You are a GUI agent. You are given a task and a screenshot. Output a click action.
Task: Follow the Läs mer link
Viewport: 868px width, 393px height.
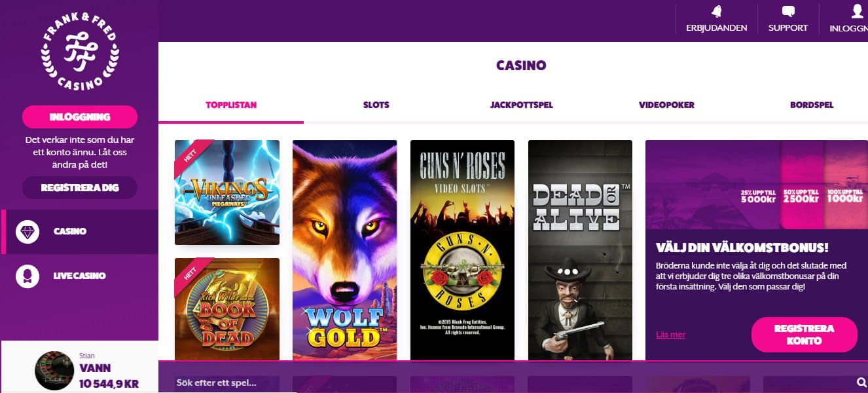point(671,335)
